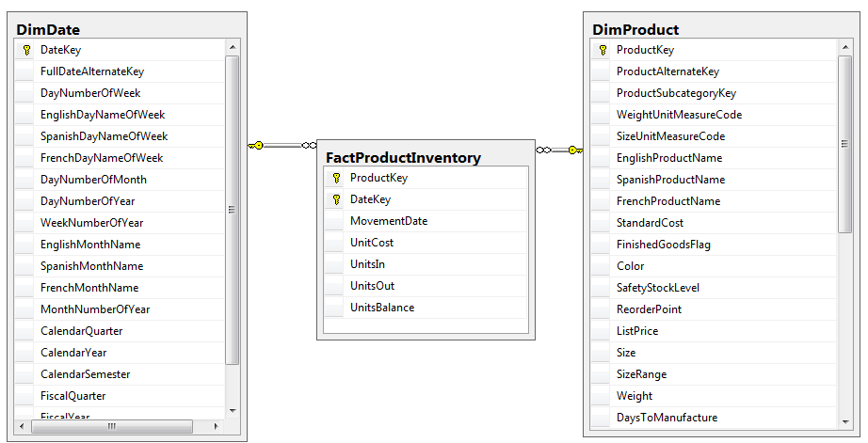Select the ListPrice column in DimProduct
Viewport: 868px width, 443px height.
[x=637, y=331]
